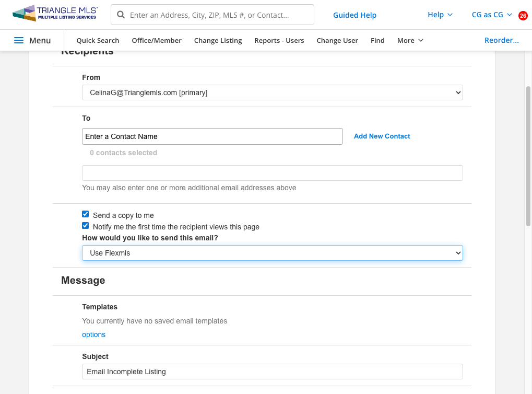Toggle Notify me when recipient views checkbox
The height and width of the screenshot is (394, 532).
(86, 226)
